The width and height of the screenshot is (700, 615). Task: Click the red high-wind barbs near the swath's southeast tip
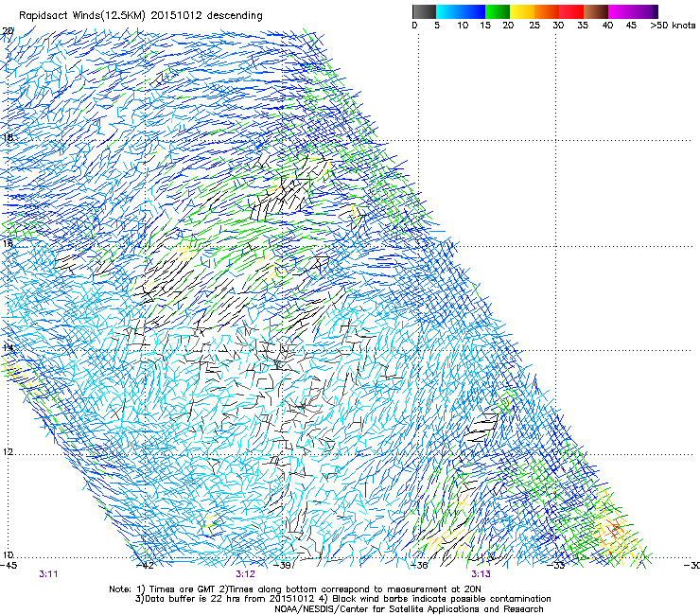(616, 529)
